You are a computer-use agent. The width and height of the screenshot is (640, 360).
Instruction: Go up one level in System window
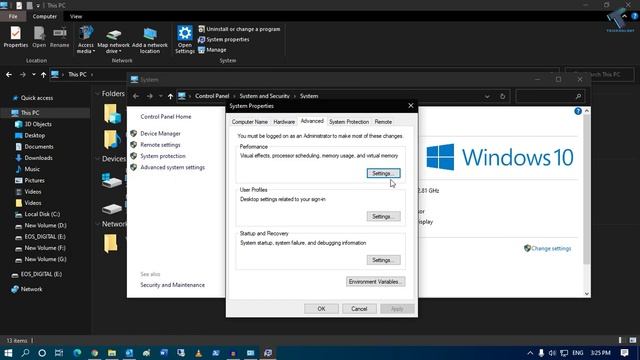point(170,96)
